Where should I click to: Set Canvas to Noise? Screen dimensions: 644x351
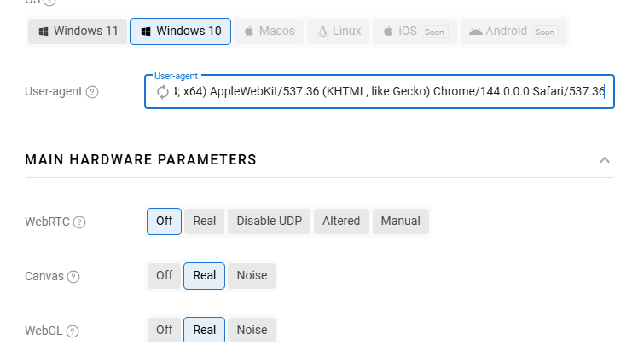point(252,276)
